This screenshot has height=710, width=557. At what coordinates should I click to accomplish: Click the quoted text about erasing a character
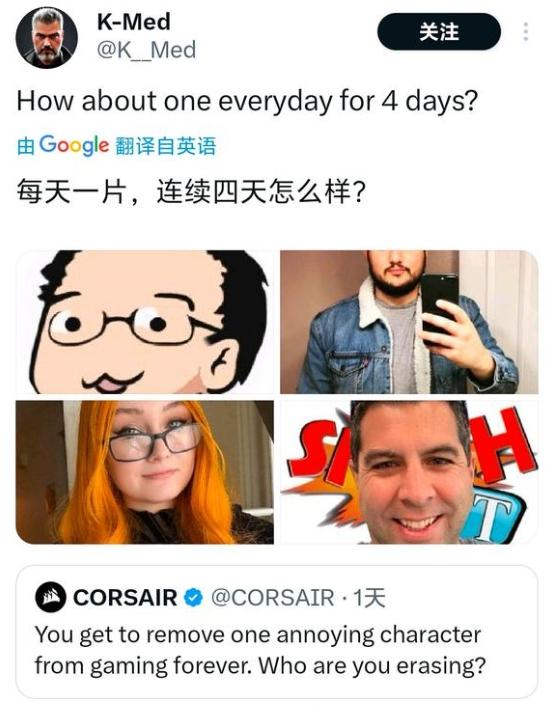click(260, 650)
